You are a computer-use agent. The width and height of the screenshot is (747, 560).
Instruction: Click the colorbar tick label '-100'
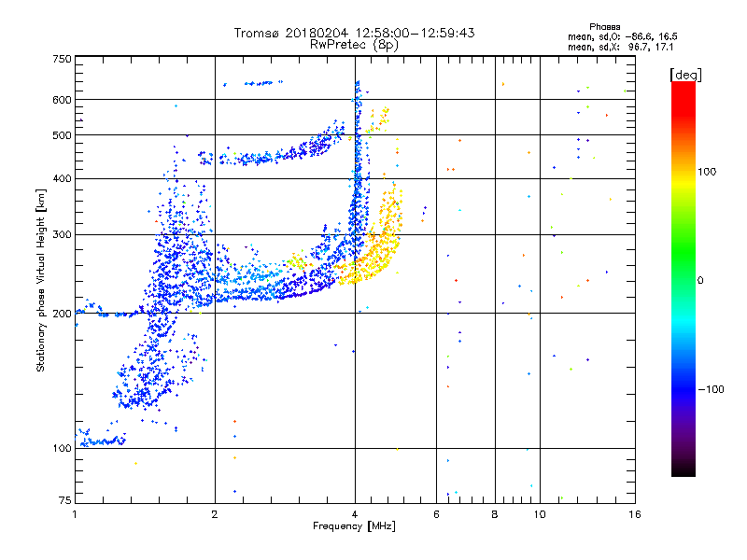pyautogui.click(x=712, y=389)
